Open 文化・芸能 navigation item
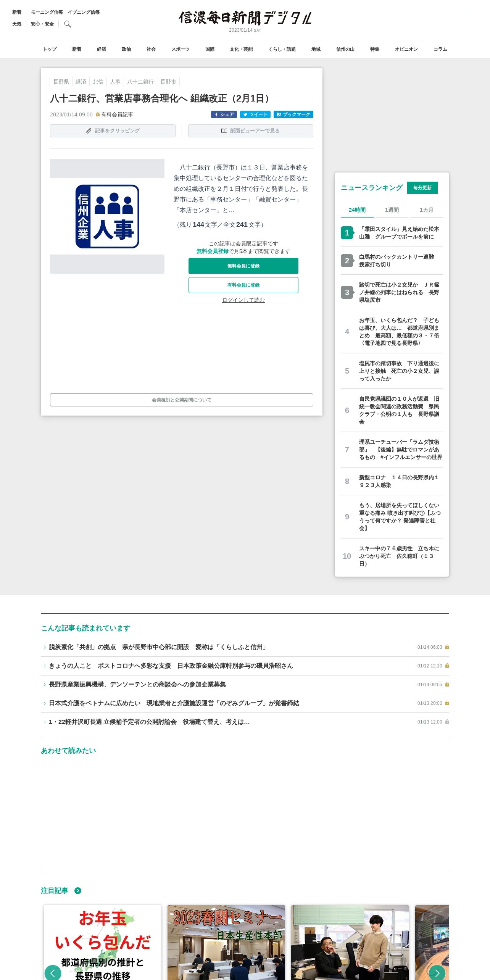The height and width of the screenshot is (980, 490). (x=241, y=49)
